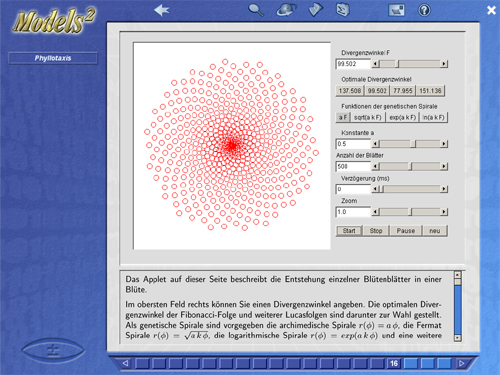The image size is (500, 375).
Task: Decrease Konstante a with left slider arrow
Action: coord(375,144)
